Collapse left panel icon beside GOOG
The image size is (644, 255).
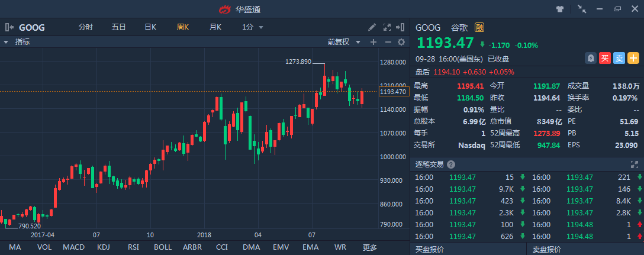tap(9, 28)
